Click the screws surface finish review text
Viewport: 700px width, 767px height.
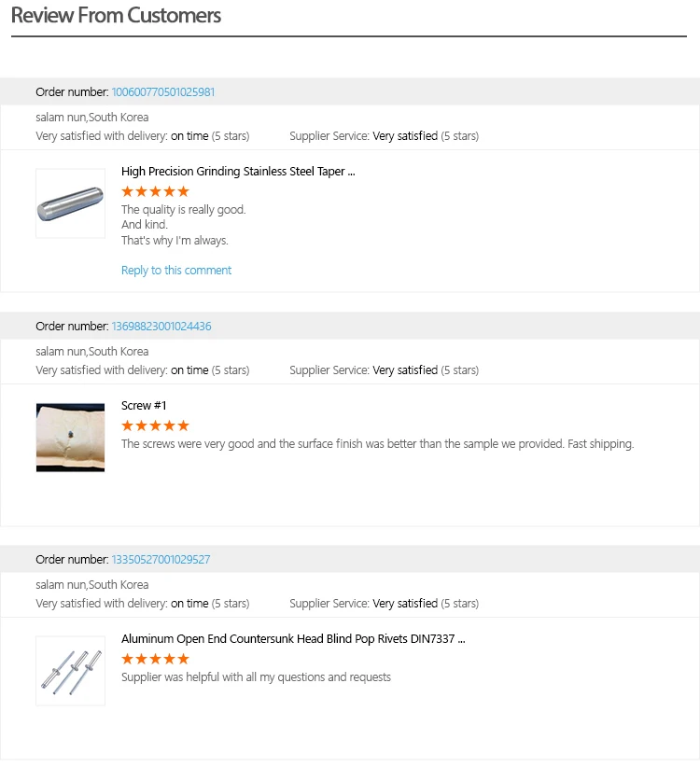point(377,444)
